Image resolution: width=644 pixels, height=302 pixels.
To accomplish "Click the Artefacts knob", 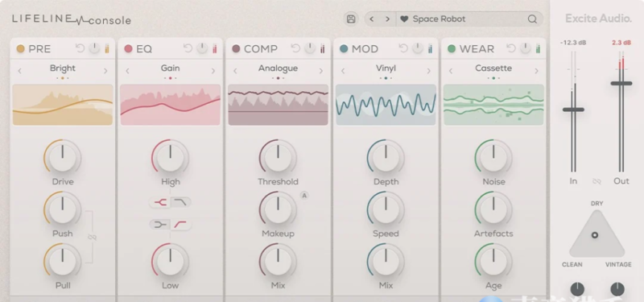I will pos(493,209).
